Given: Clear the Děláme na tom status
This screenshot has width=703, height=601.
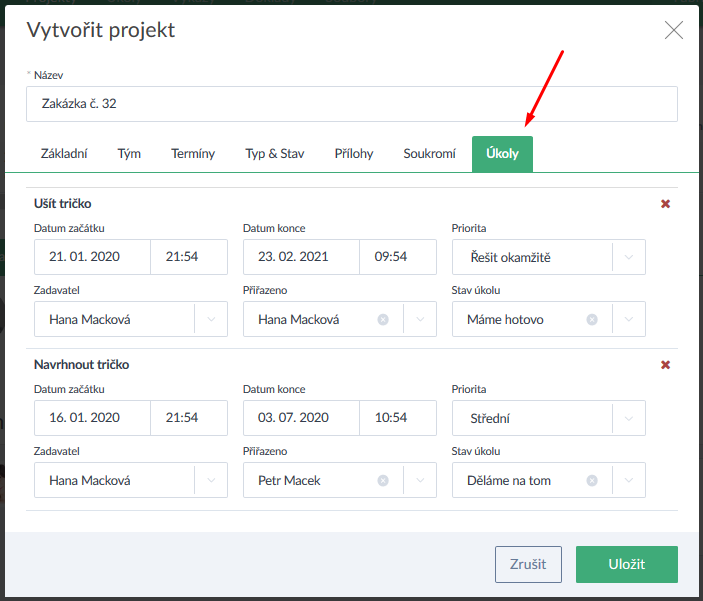Looking at the screenshot, I should click(x=592, y=481).
